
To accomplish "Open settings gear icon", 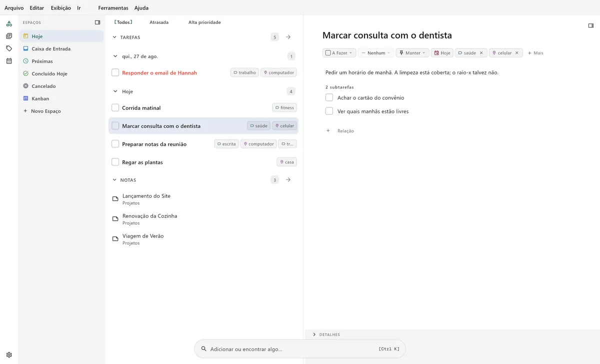I will click(9, 355).
